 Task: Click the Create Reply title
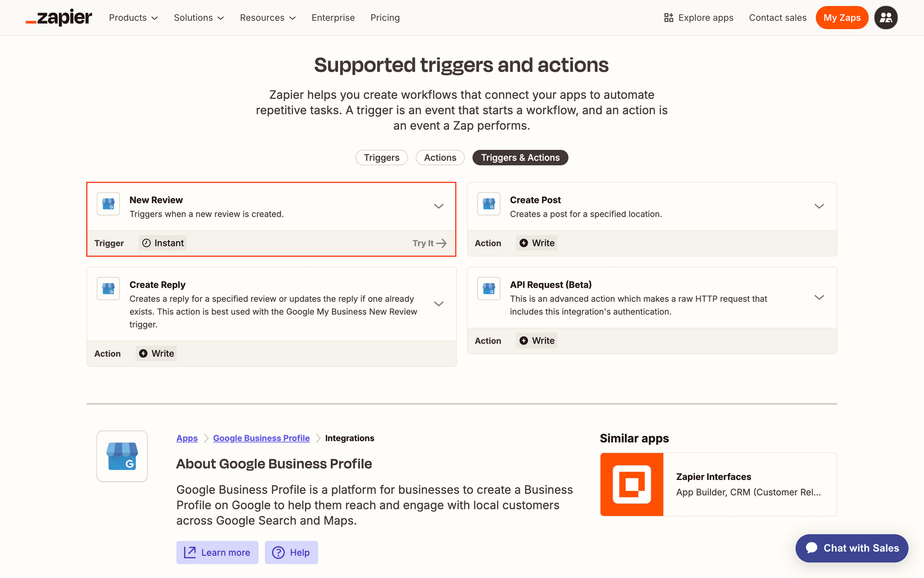coord(158,285)
